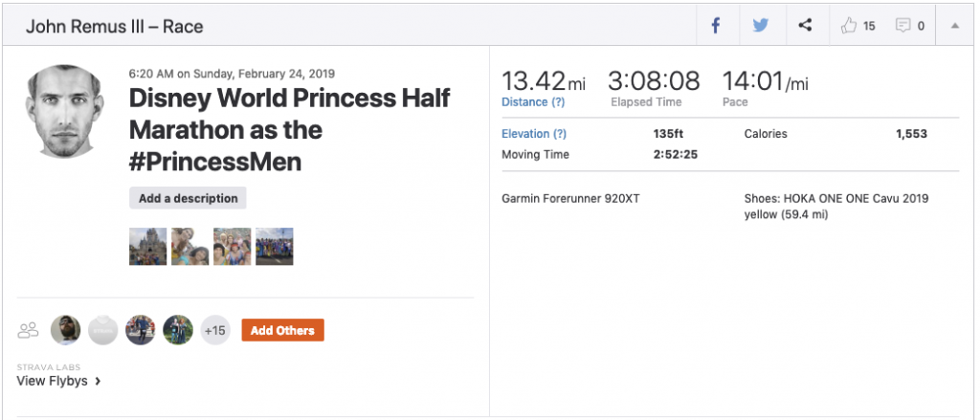Select the fourth tagged athlete avatar
Screen dimensions: 980x420
177,331
